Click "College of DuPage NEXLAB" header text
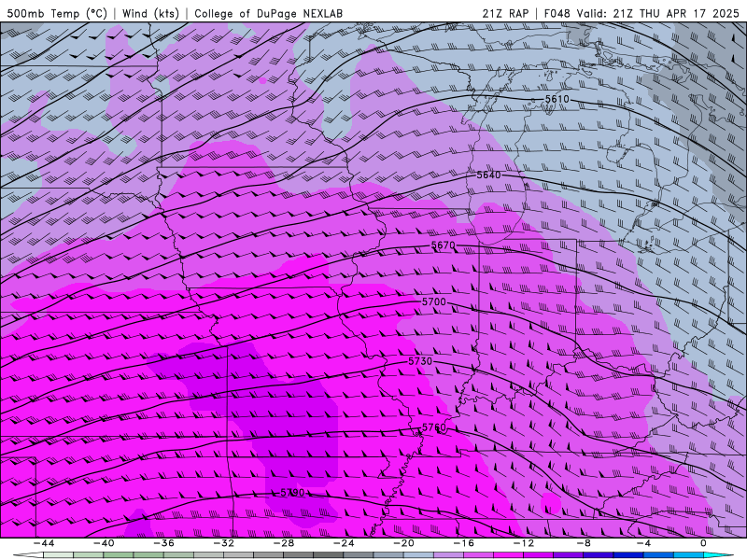The image size is (747, 560). coord(268,13)
